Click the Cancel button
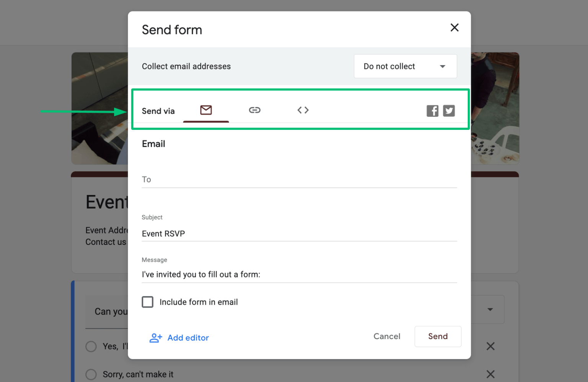588x382 pixels. coord(387,336)
